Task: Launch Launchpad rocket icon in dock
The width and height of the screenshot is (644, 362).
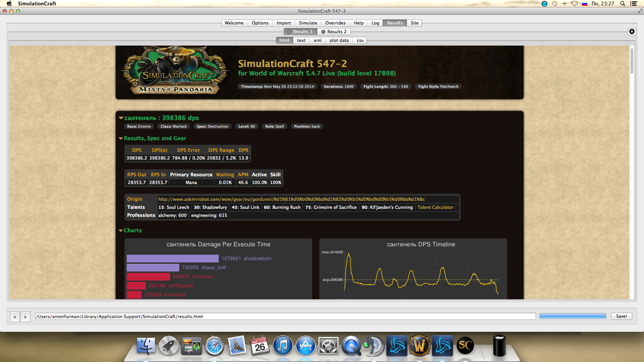Action: [x=169, y=346]
